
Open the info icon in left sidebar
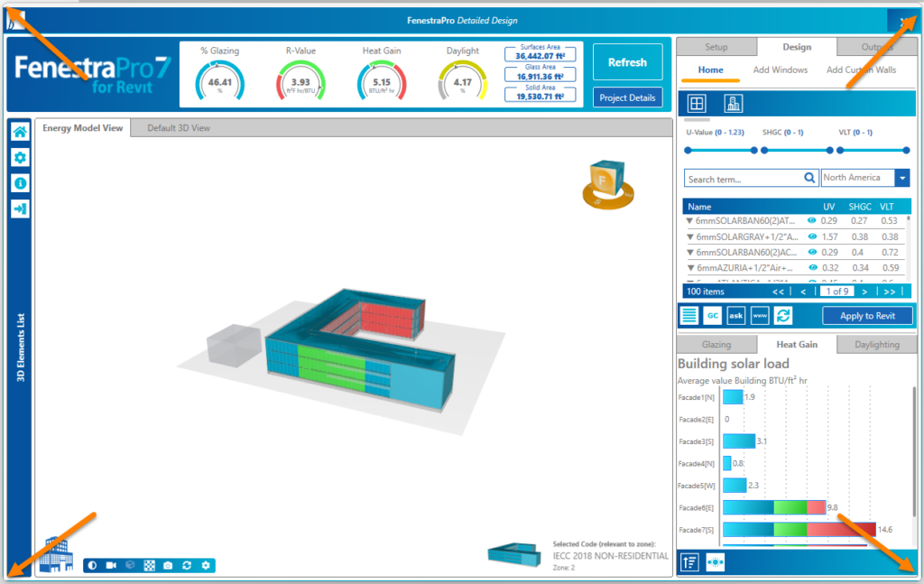click(20, 183)
